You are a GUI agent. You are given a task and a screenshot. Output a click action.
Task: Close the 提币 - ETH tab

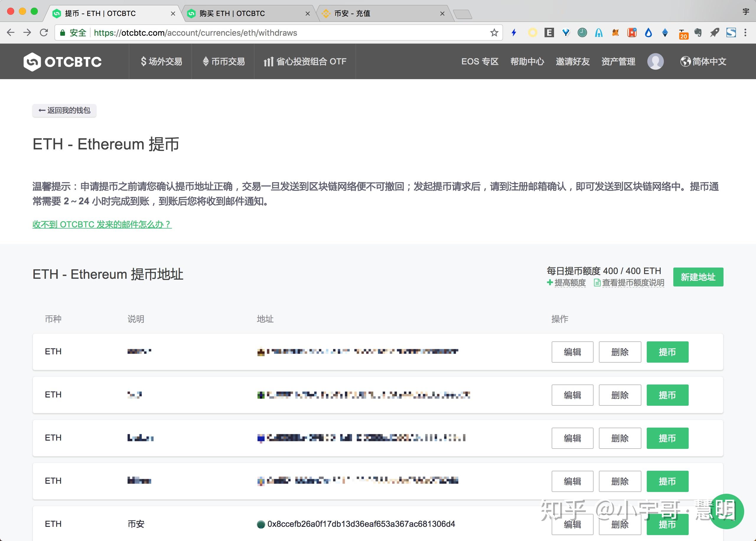[x=173, y=14]
